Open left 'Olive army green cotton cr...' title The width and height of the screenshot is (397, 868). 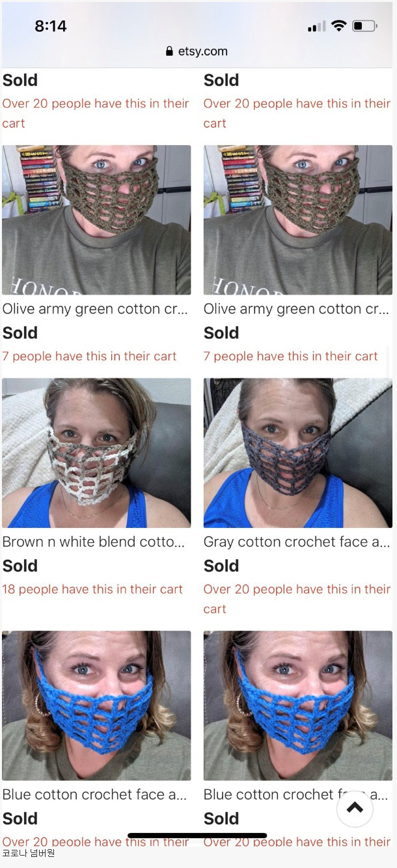[x=95, y=309]
